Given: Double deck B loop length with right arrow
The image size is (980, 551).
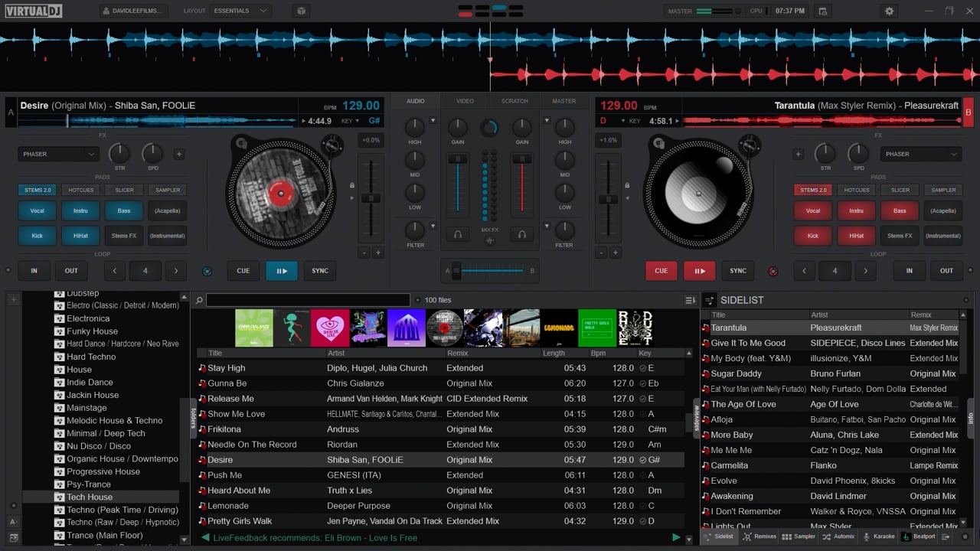Looking at the screenshot, I should [x=865, y=271].
